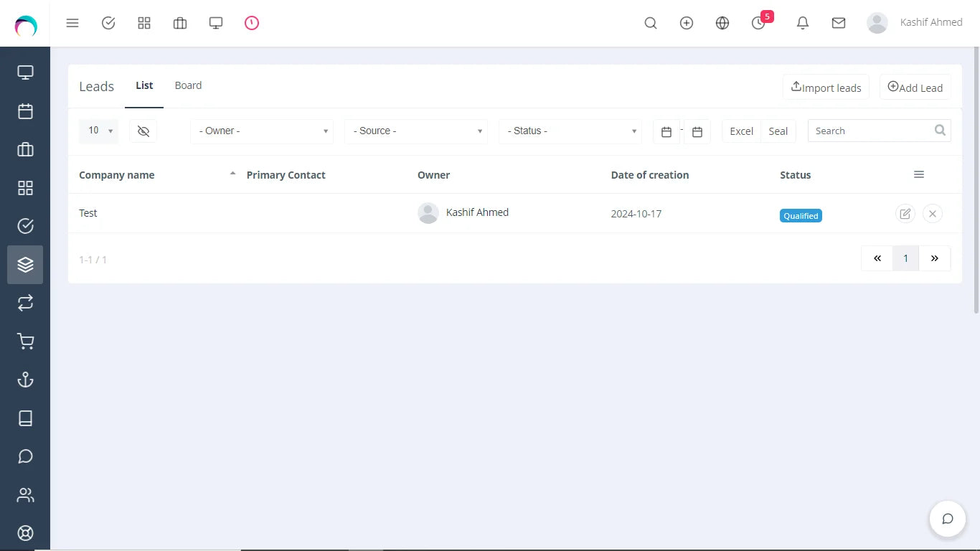Click the search magnifier in the Search box

tap(941, 131)
